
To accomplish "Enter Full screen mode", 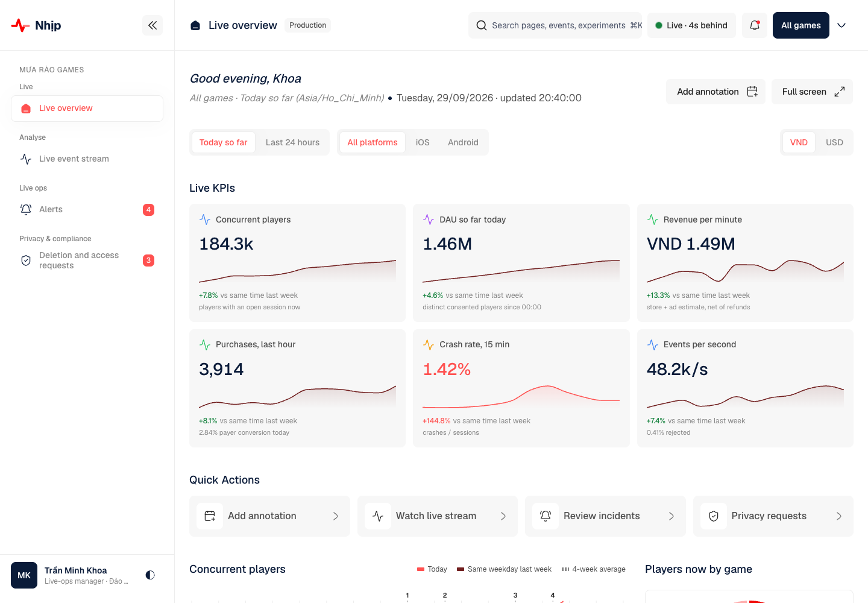I will click(812, 92).
